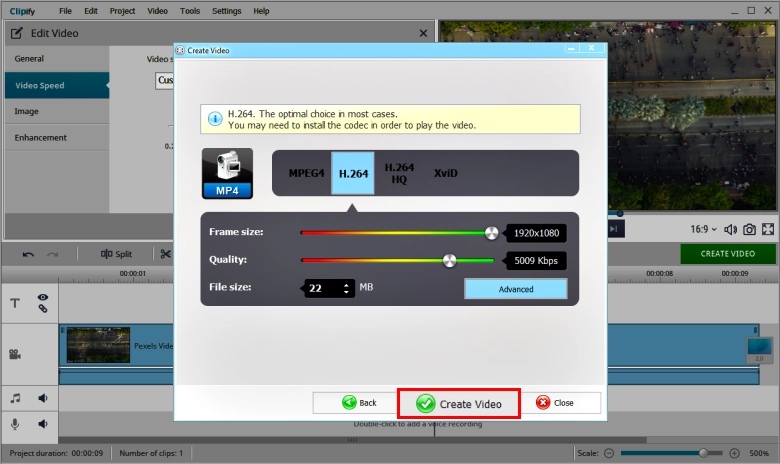Click the Clipify logo in the title bar
The image size is (780, 464).
coord(22,11)
